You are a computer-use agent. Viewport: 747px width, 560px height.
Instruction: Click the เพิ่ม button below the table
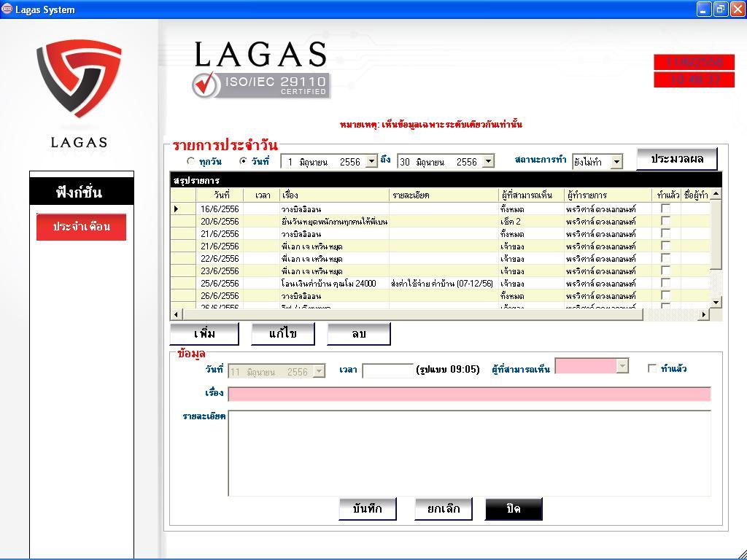(x=204, y=334)
